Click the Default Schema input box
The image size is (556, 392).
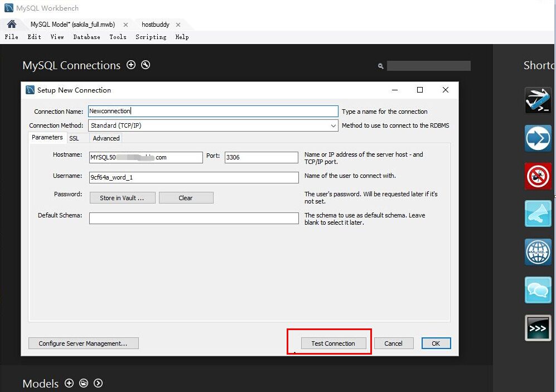[x=194, y=217]
